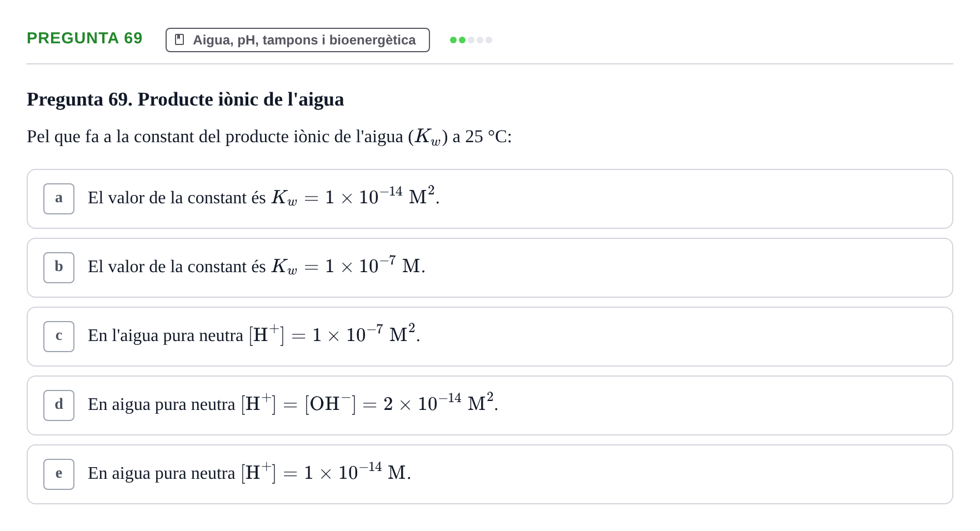Pick option with [H+] = 1×10⁻¹⁴ M
This screenshot has width=980, height=531.
pos(490,474)
